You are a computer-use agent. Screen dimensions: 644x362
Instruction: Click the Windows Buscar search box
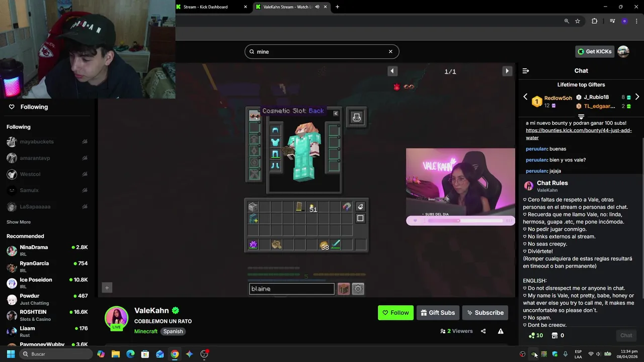click(x=57, y=354)
